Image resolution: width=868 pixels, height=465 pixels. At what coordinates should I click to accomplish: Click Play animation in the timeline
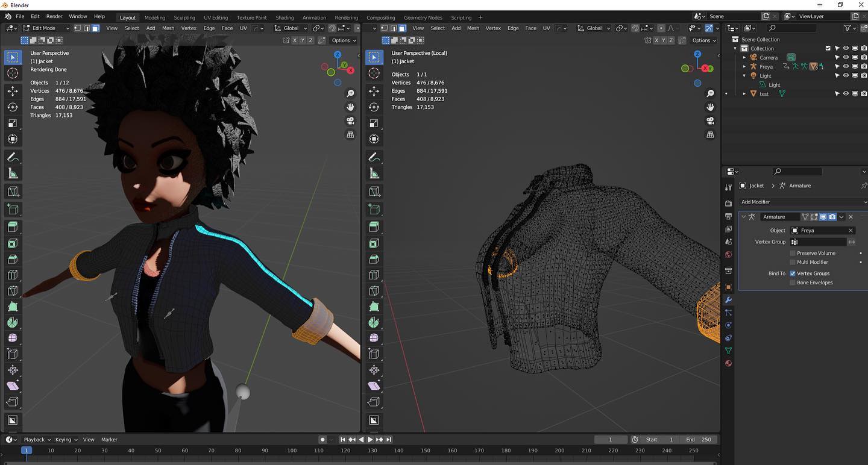[370, 440]
